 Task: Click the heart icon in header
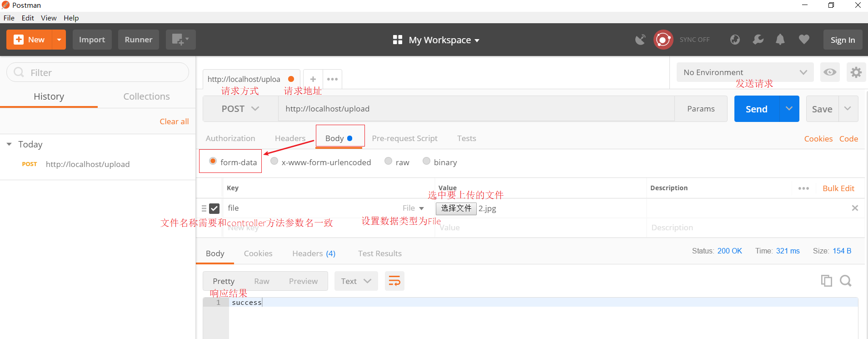pyautogui.click(x=804, y=40)
